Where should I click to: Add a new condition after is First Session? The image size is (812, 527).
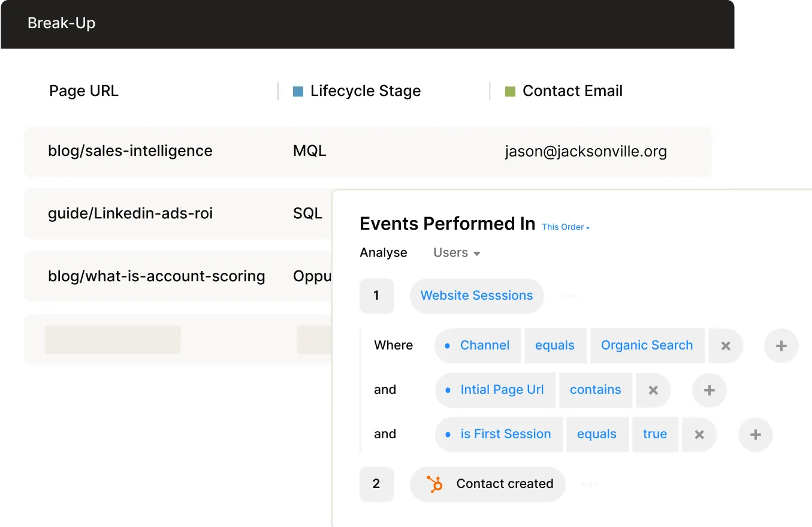click(x=755, y=435)
